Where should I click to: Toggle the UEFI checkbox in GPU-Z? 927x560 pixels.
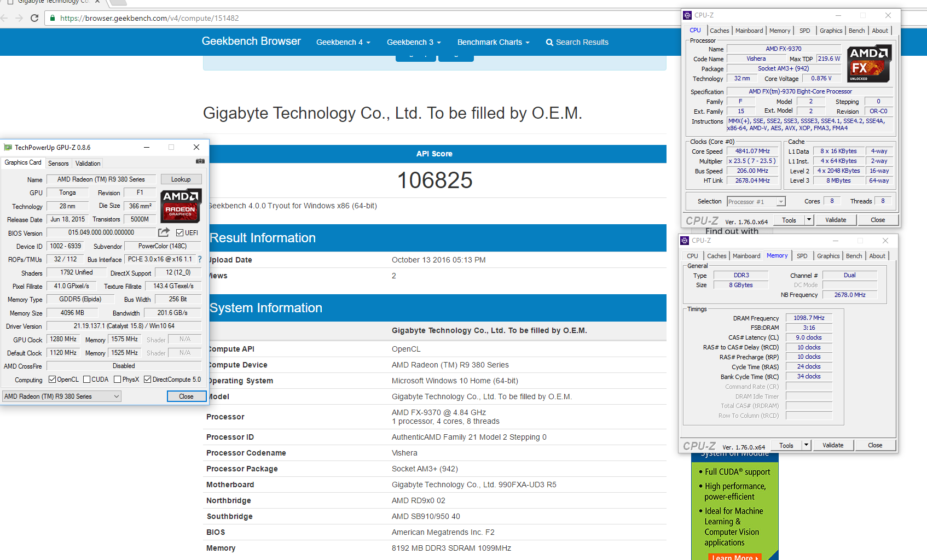pyautogui.click(x=179, y=233)
